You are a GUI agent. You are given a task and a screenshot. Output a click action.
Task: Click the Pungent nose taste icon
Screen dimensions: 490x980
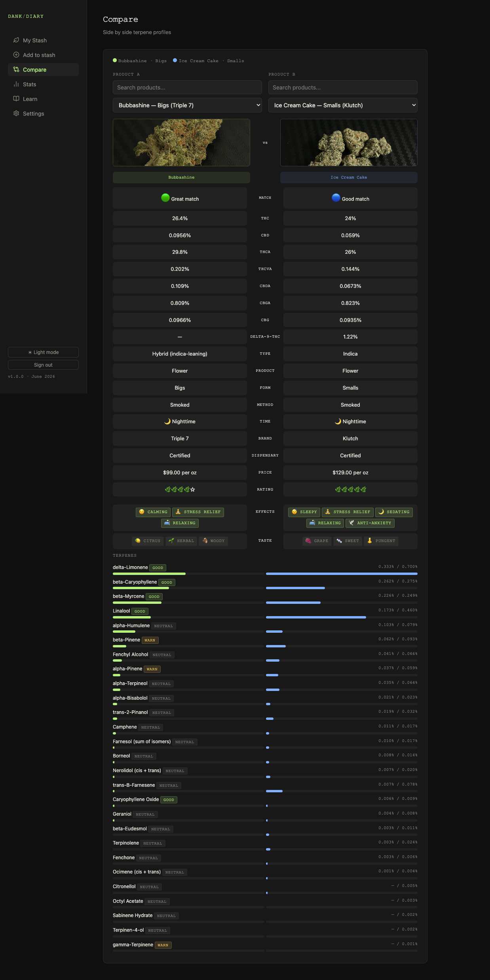click(370, 540)
